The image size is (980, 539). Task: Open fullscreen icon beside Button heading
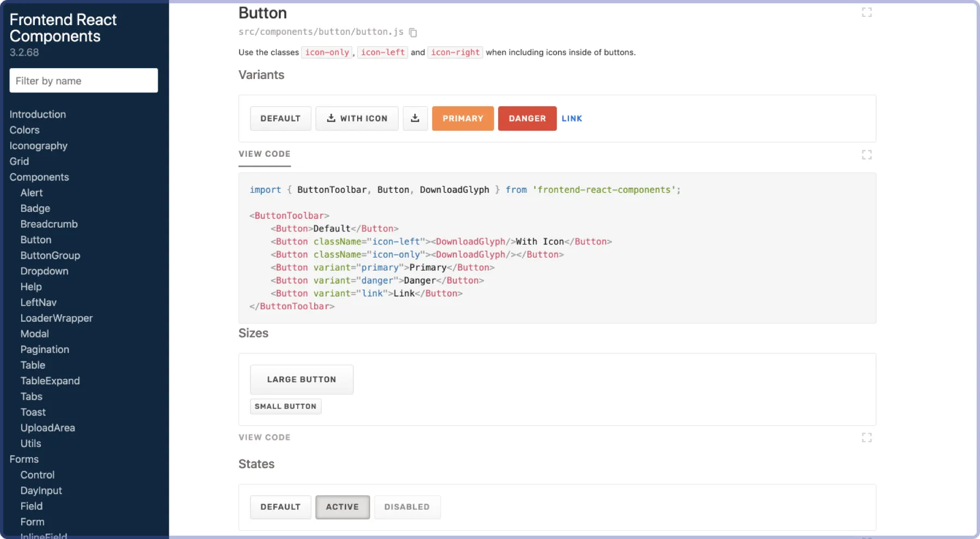pyautogui.click(x=867, y=13)
